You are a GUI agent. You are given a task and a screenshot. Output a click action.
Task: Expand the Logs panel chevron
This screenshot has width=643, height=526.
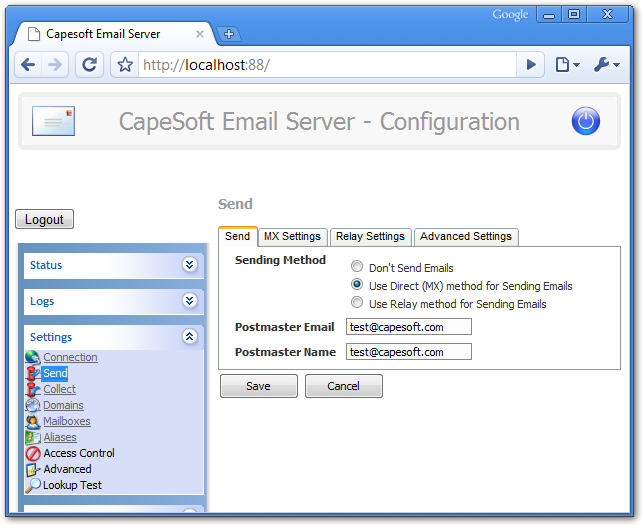click(189, 301)
